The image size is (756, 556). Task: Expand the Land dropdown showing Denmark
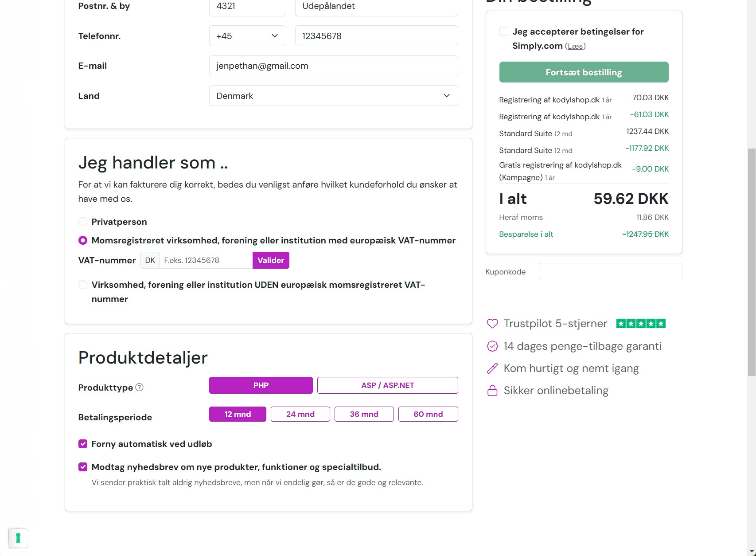(333, 96)
